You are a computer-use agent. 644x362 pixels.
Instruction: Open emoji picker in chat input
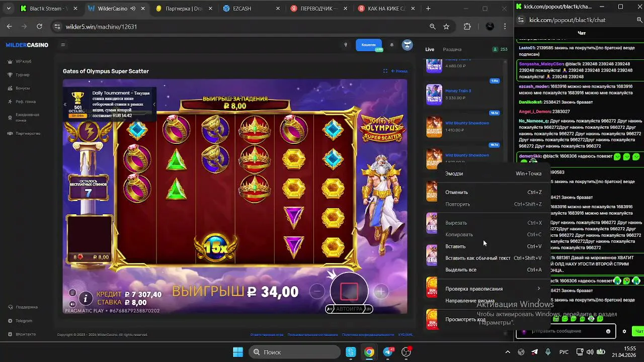pyautogui.click(x=608, y=331)
